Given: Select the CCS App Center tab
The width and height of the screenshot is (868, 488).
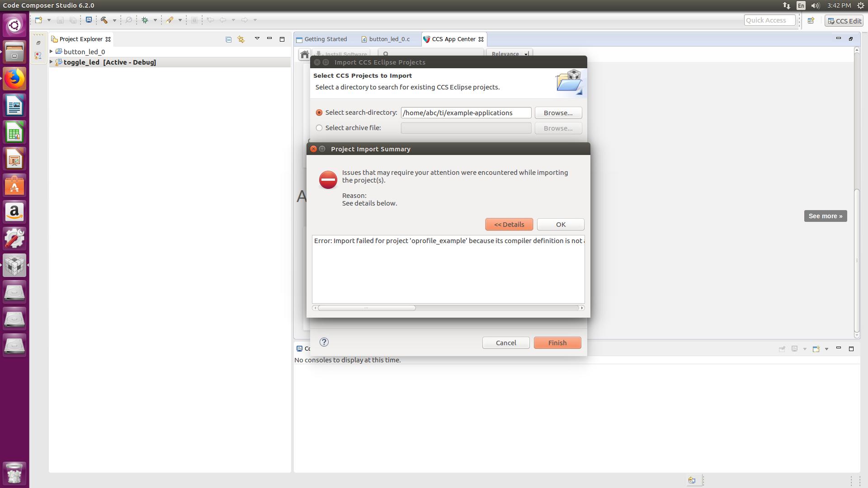Looking at the screenshot, I should [453, 39].
